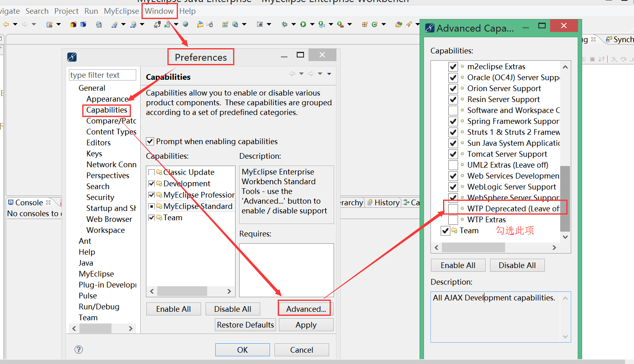Click the blue cube toolbar icon

click(x=83, y=24)
